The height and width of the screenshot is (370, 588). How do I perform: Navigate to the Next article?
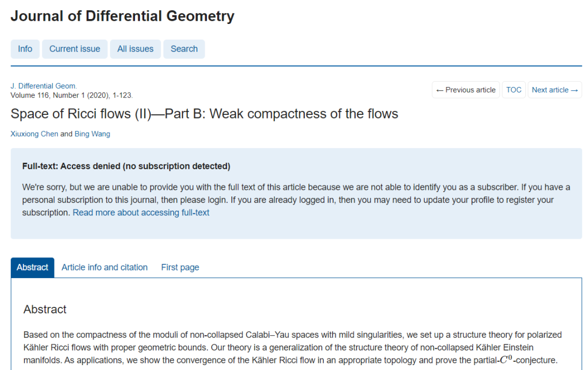click(554, 90)
